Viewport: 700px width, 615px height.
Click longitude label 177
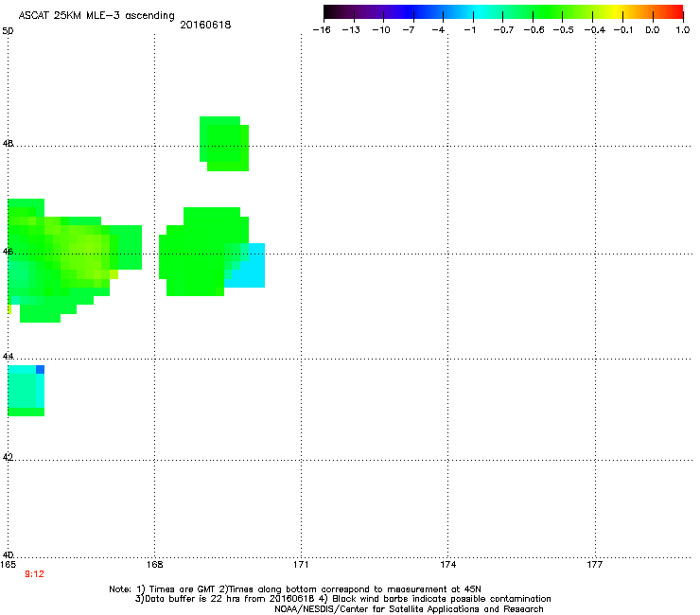[x=595, y=565]
